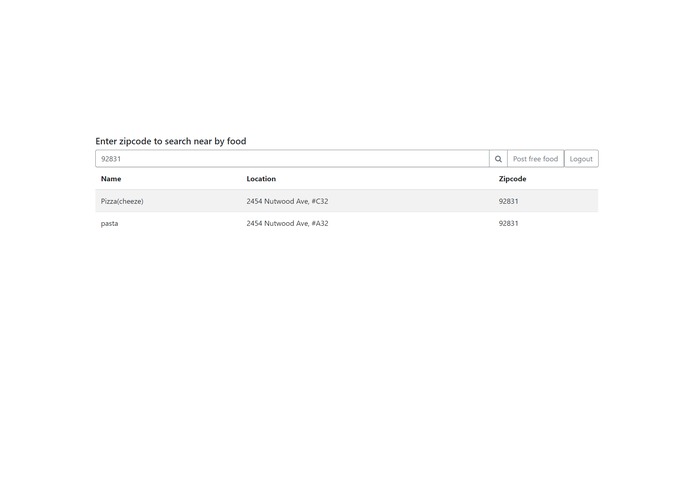Click the Name column header
The height and width of the screenshot is (494, 695).
click(111, 179)
